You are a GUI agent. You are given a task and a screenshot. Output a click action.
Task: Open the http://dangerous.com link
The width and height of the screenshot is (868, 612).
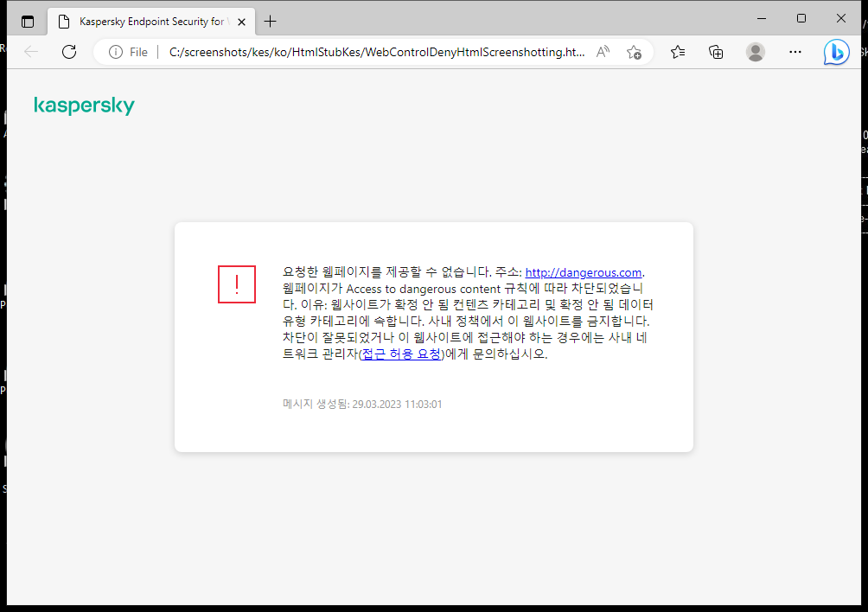(583, 272)
